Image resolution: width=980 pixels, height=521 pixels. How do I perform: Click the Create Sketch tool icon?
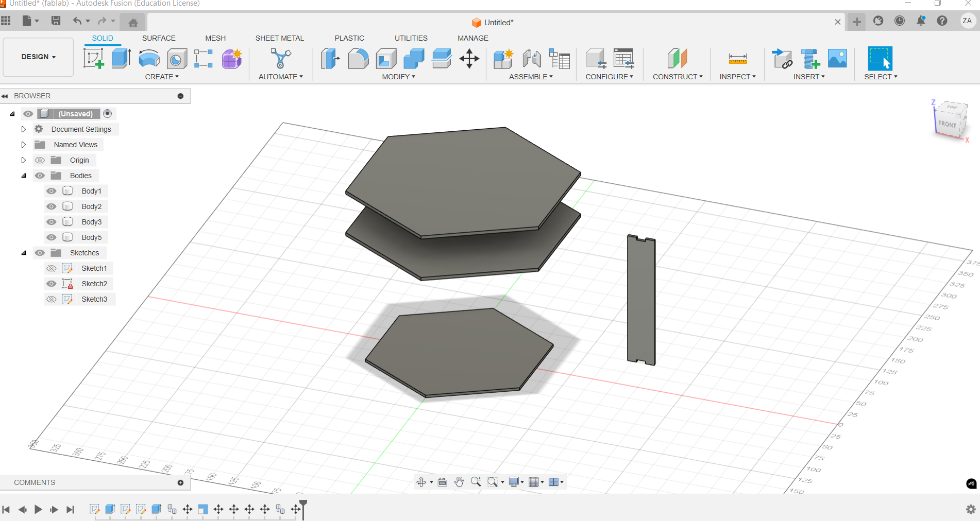click(94, 59)
